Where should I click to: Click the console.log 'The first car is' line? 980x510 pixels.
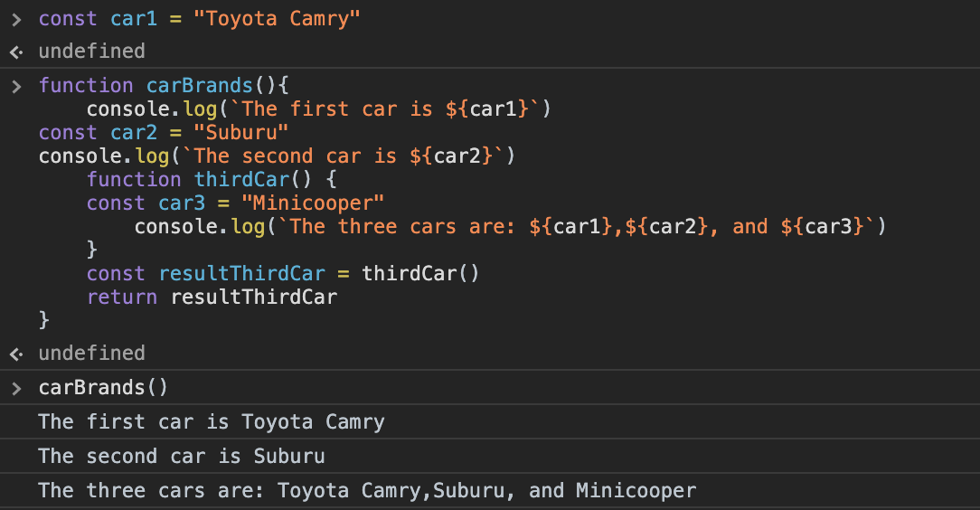tap(319, 109)
